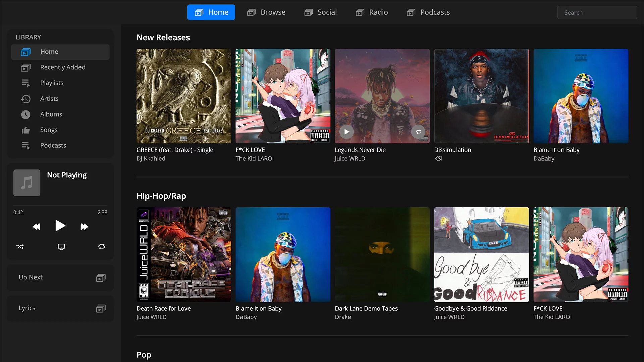
Task: Open Goodbye & Good Riddance cover
Action: click(482, 255)
